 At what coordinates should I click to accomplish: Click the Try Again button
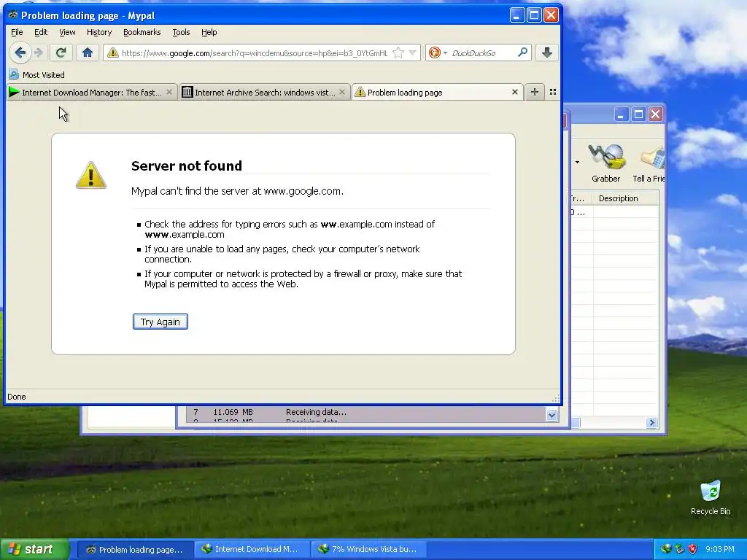(x=160, y=322)
